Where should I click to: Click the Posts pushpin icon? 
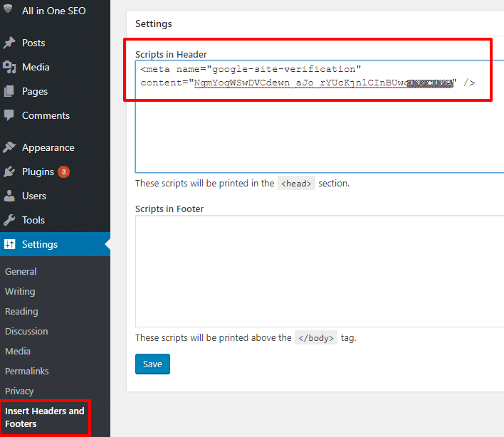9,43
